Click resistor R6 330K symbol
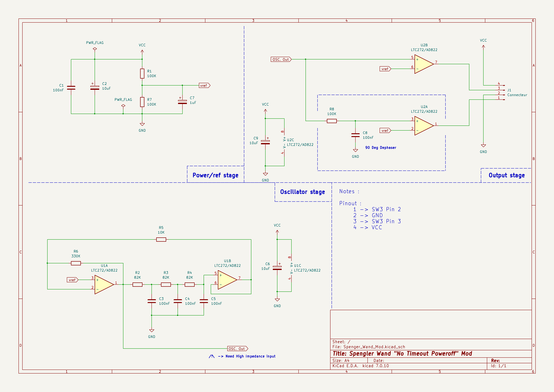 [x=76, y=263]
